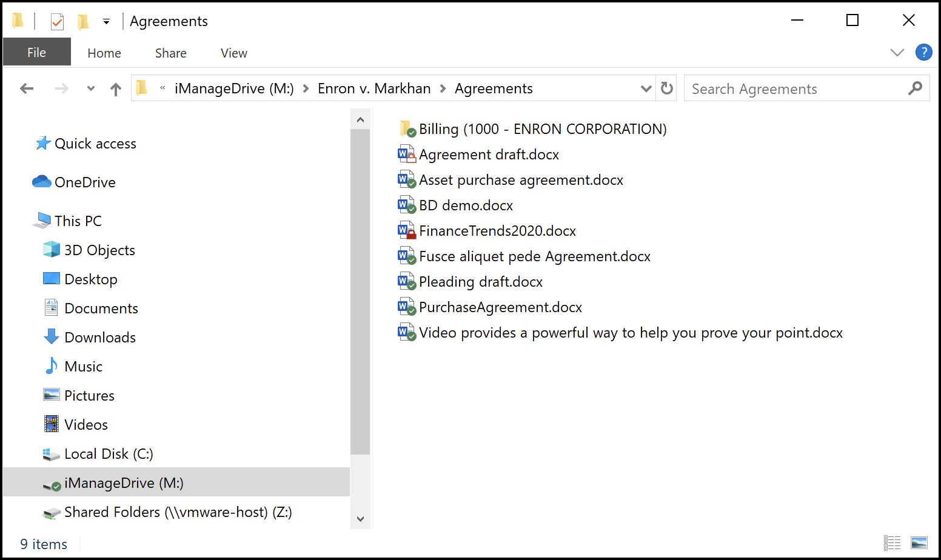Select Downloads in the navigation pane

(x=100, y=338)
